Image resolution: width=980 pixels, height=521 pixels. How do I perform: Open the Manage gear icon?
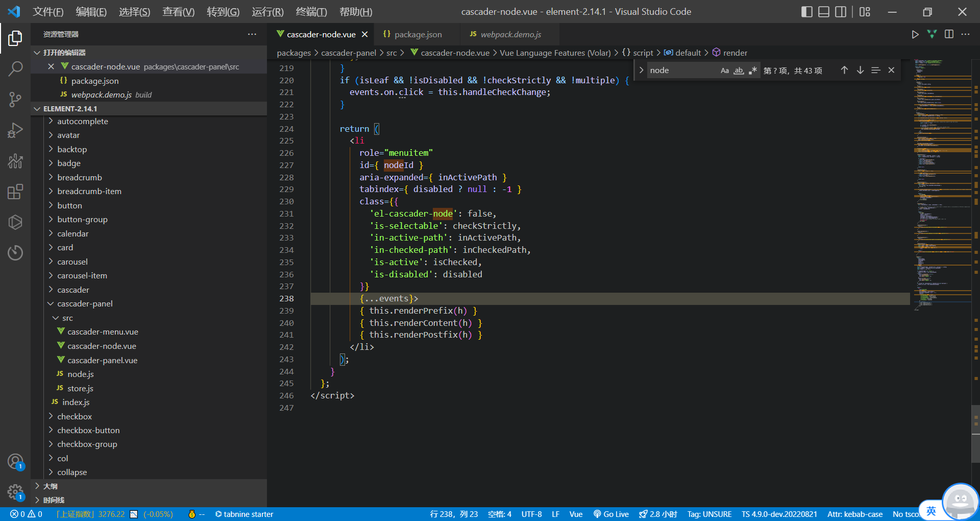point(15,492)
